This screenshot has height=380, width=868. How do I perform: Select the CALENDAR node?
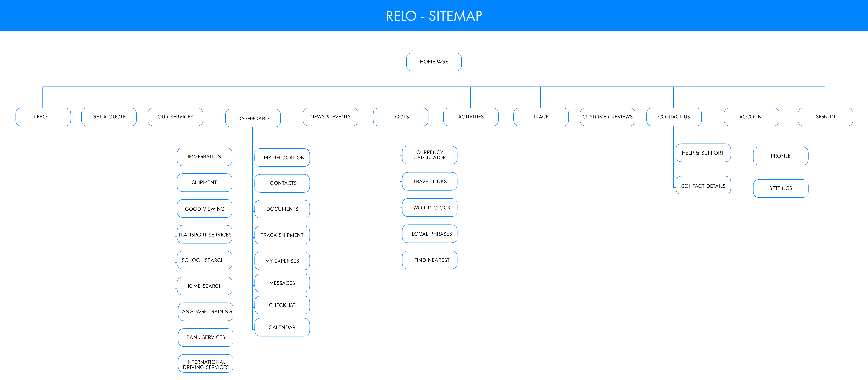(282, 327)
